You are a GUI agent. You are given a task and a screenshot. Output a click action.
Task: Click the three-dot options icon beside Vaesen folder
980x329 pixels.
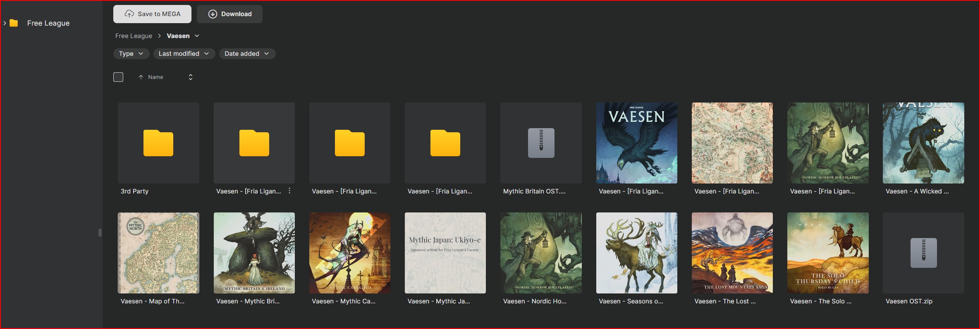tap(289, 191)
